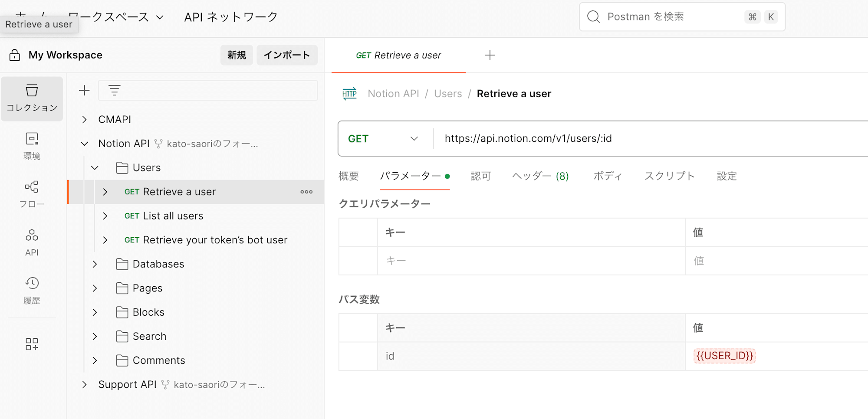Click the Users breadcrumb link
868x419 pixels.
448,94
